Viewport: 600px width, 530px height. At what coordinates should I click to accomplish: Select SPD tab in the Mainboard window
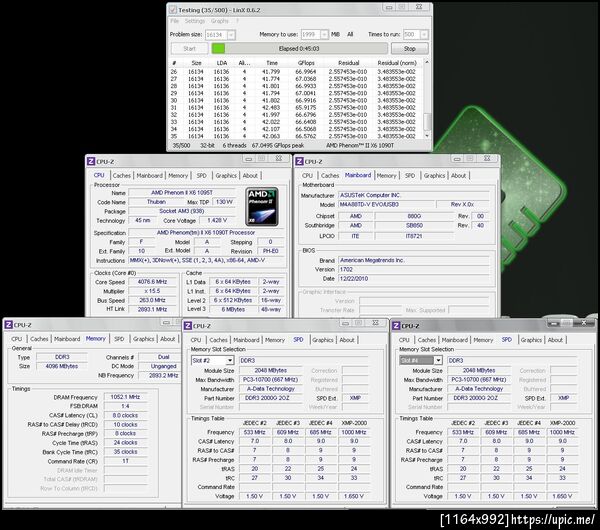[410, 176]
